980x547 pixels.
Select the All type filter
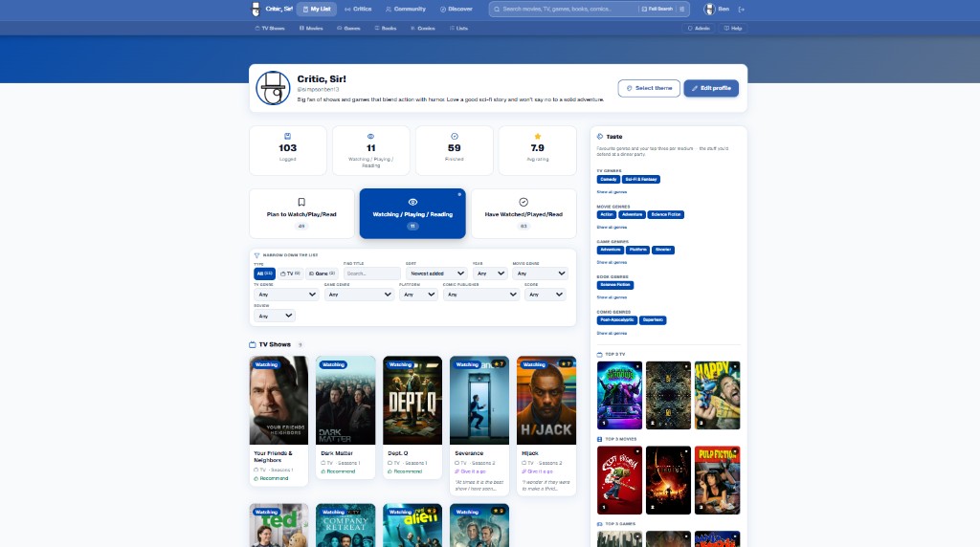264,273
